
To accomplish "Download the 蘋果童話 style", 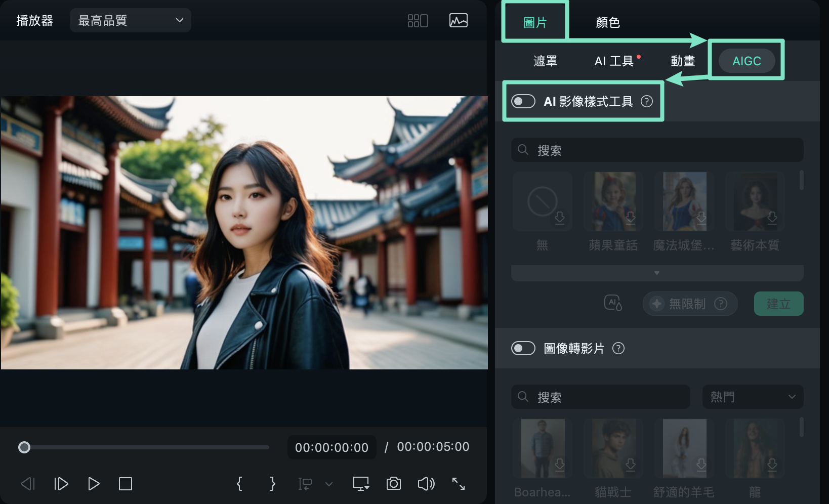I will [631, 218].
